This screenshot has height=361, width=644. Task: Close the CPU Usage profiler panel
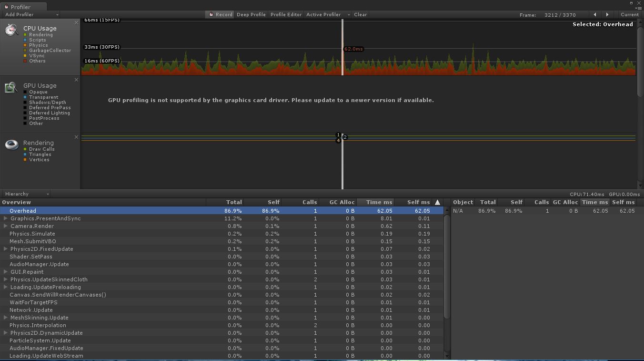76,23
